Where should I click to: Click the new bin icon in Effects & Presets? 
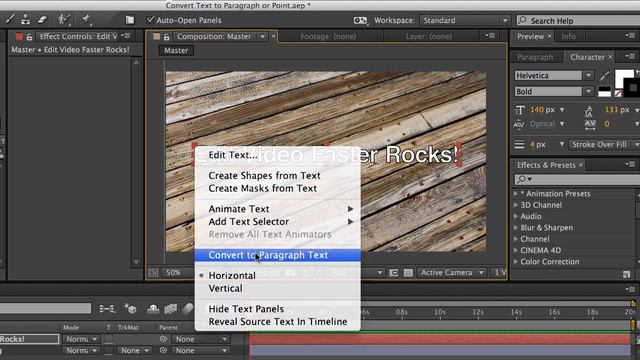[627, 274]
